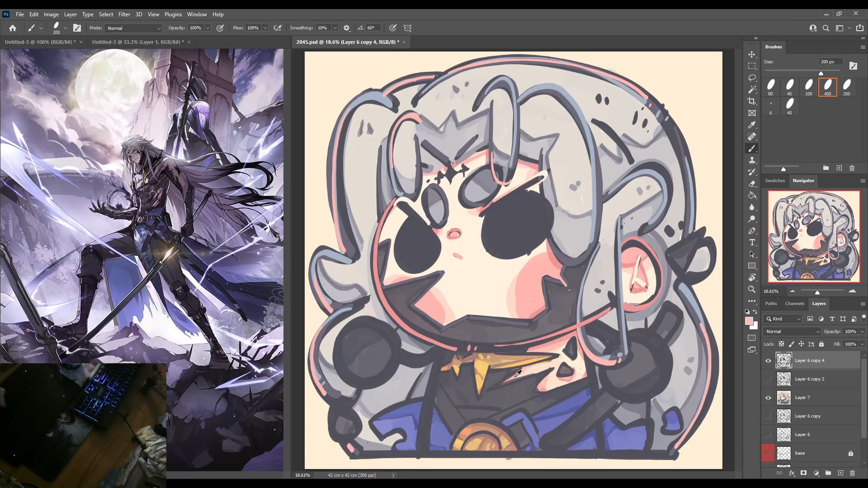Switch to the Swatches tab
868x488 pixels.
(x=775, y=181)
